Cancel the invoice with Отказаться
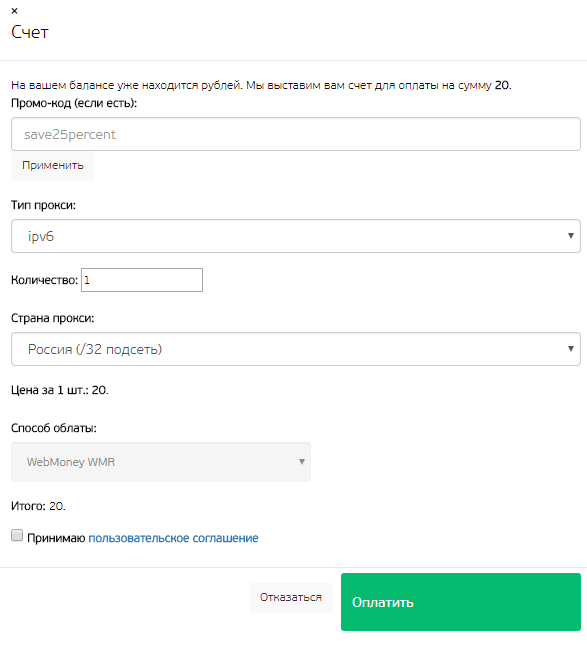 pos(291,598)
